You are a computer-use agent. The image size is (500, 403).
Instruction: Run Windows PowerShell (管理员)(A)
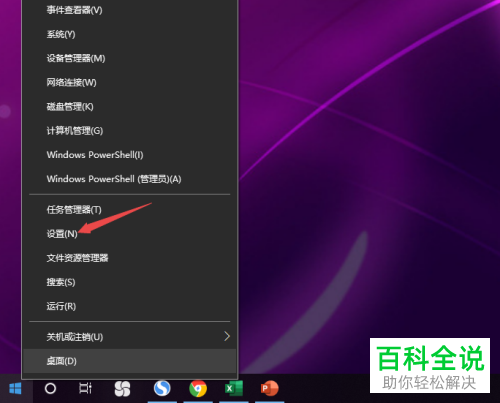(130, 179)
